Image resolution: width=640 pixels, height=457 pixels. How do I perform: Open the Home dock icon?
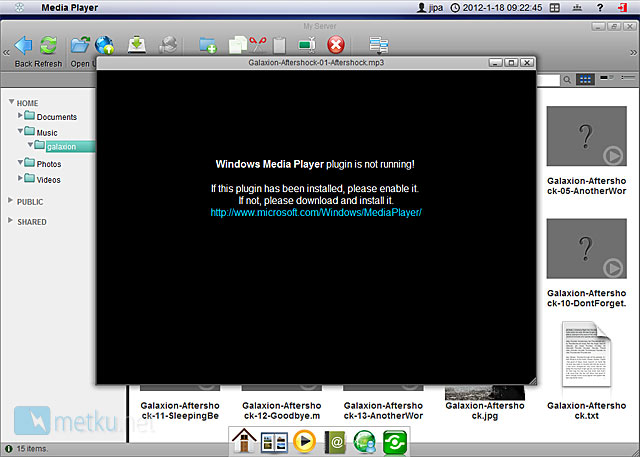244,441
